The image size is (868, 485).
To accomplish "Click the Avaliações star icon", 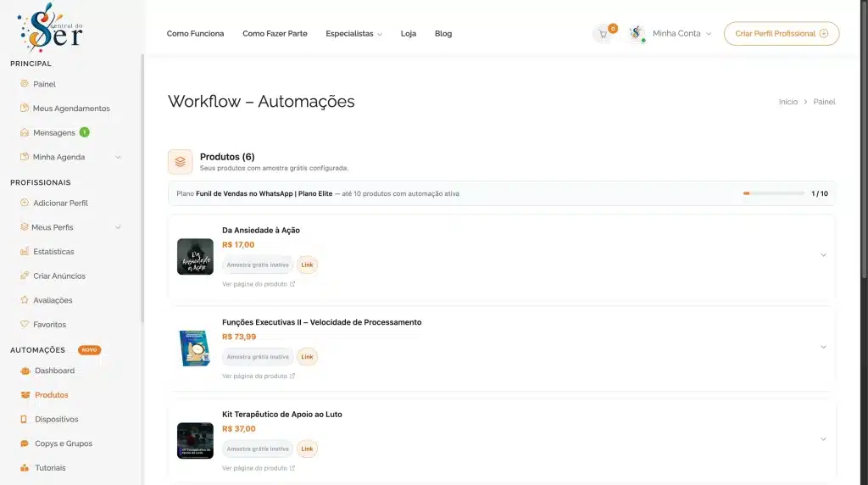I will coord(25,300).
